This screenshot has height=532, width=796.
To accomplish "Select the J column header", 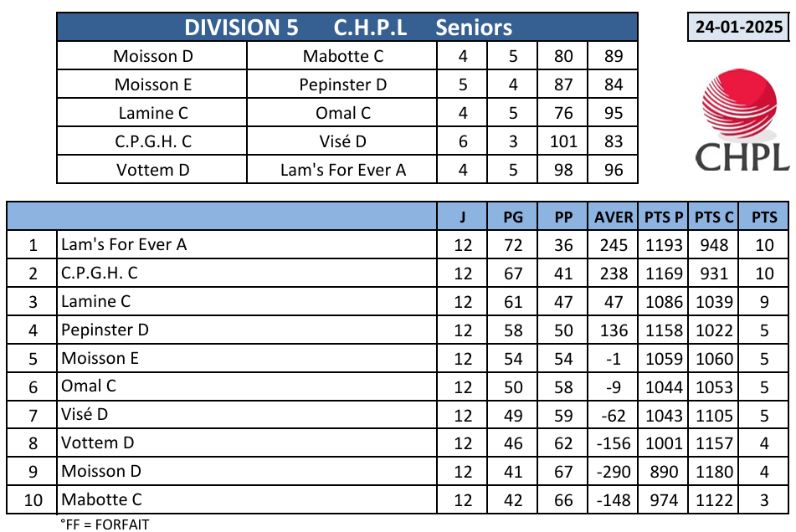I will [x=463, y=217].
